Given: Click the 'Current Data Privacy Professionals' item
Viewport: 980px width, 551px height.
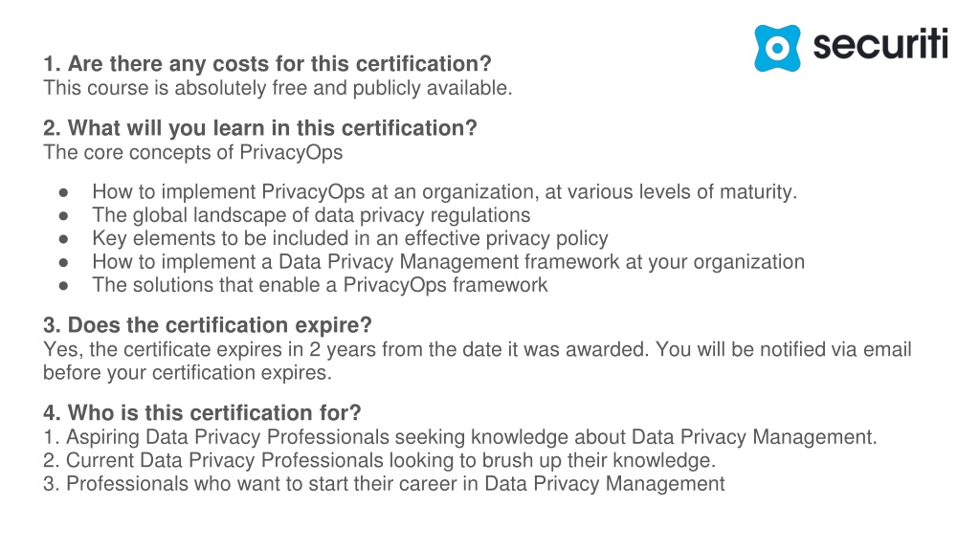Looking at the screenshot, I should point(379,460).
